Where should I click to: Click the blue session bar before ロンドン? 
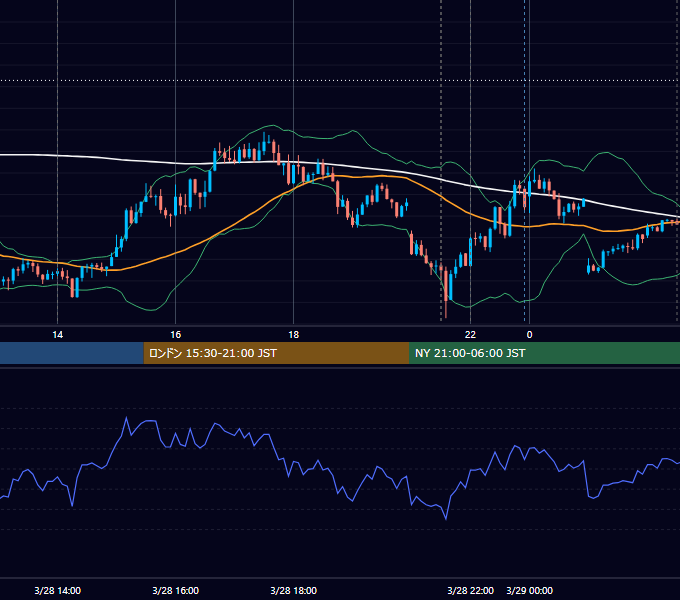click(72, 353)
